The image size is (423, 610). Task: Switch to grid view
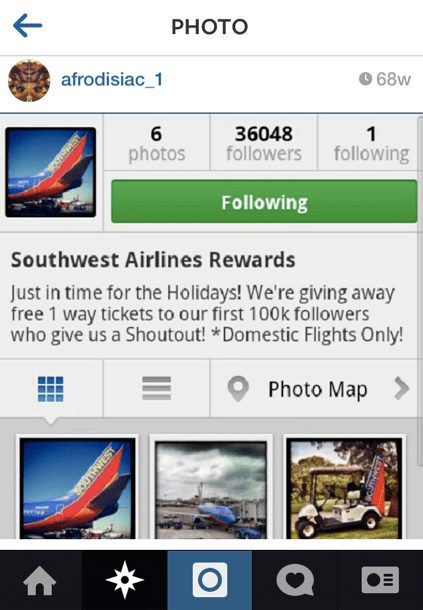pos(51,389)
